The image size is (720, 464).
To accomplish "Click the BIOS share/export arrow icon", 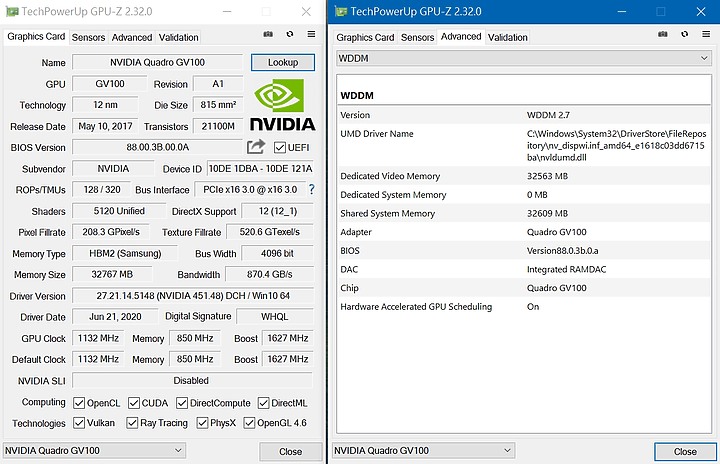I will [x=256, y=147].
